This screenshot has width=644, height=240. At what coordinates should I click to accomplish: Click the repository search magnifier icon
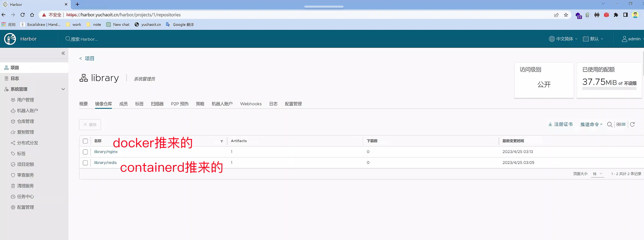click(610, 124)
